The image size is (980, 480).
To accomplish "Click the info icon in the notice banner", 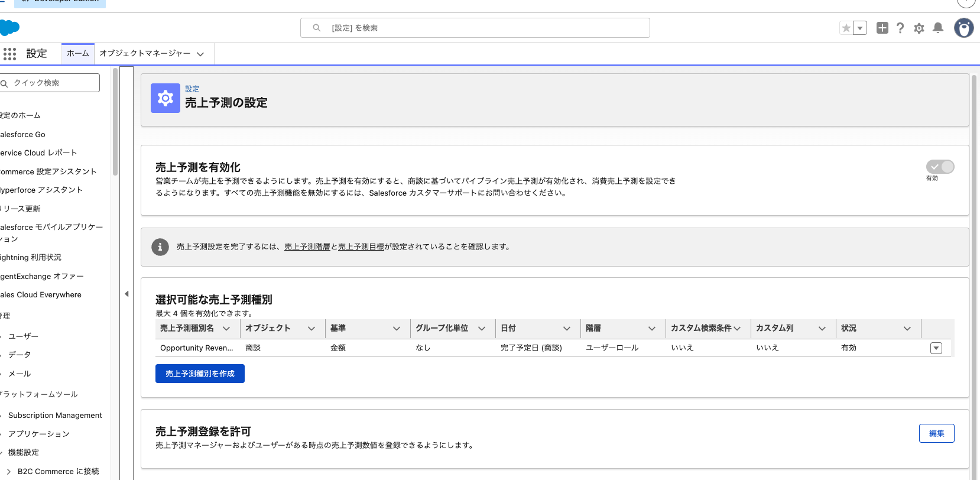I will pos(160,247).
